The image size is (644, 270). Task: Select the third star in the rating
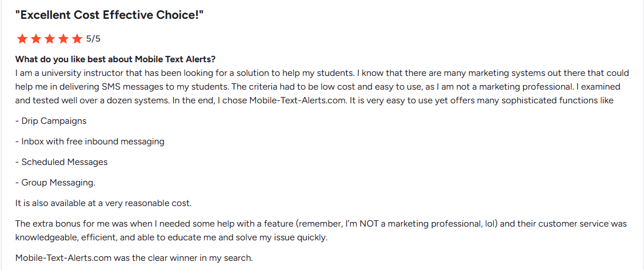point(50,39)
